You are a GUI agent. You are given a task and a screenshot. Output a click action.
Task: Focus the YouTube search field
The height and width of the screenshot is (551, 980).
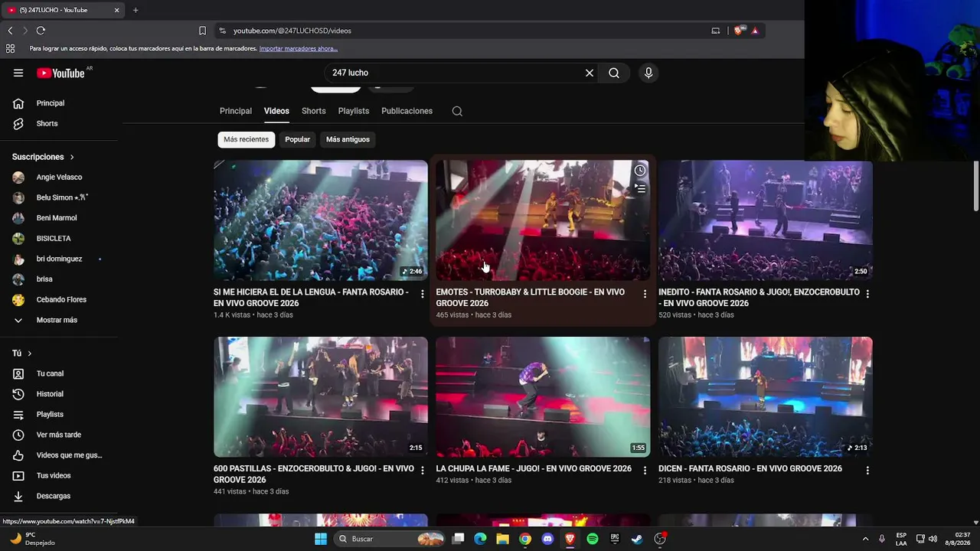pyautogui.click(x=456, y=73)
